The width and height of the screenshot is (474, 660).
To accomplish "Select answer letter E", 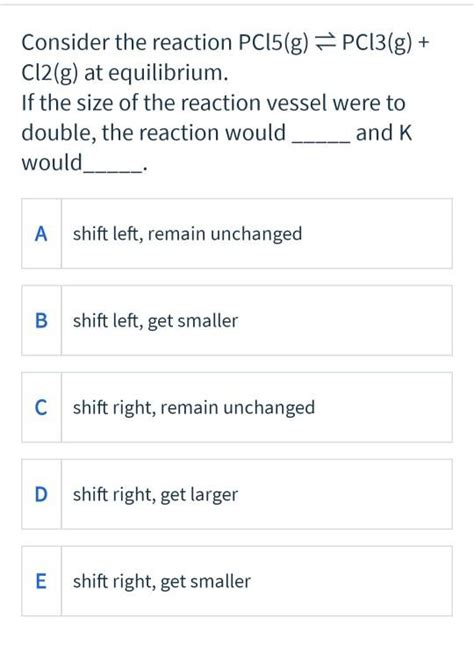I will click(x=41, y=581).
